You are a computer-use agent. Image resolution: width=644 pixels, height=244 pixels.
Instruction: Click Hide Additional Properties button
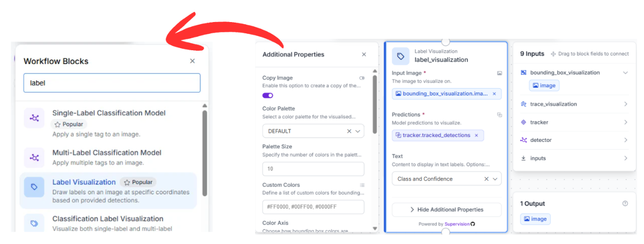[446, 210]
